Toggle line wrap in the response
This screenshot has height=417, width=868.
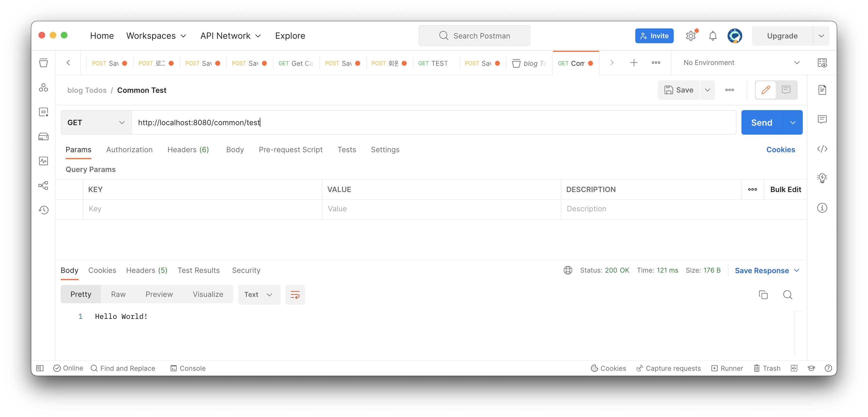click(x=295, y=295)
